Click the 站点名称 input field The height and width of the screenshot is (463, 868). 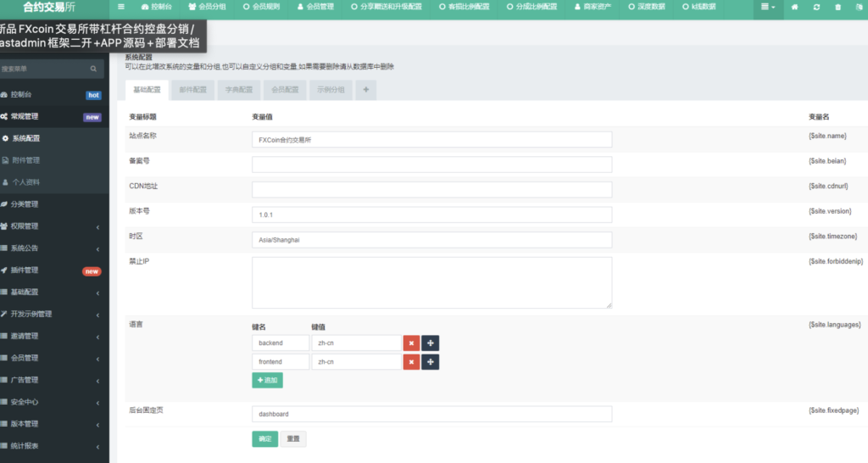(x=431, y=139)
